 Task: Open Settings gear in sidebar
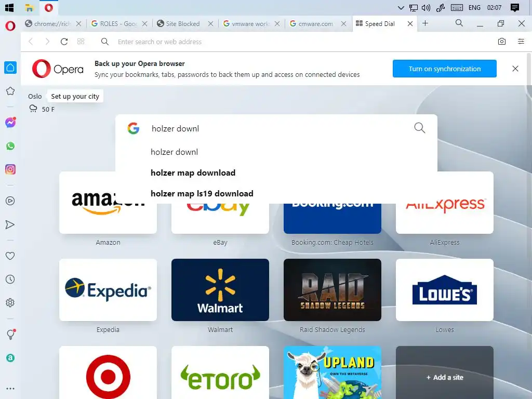click(x=10, y=303)
